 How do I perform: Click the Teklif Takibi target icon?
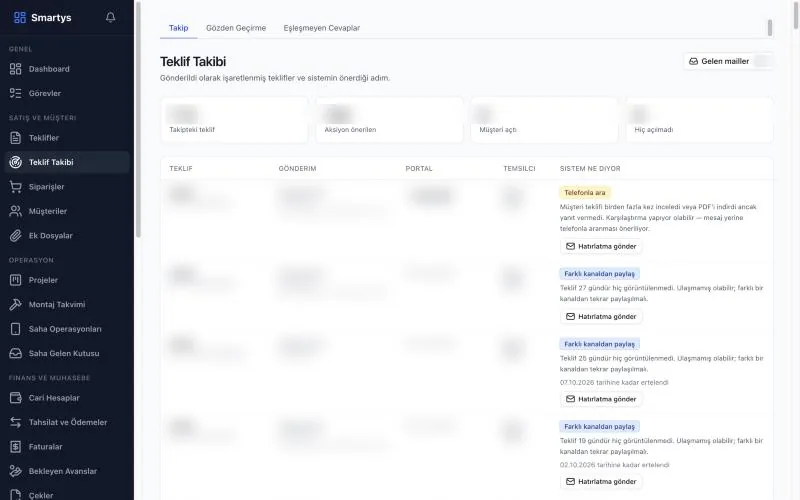pyautogui.click(x=15, y=162)
